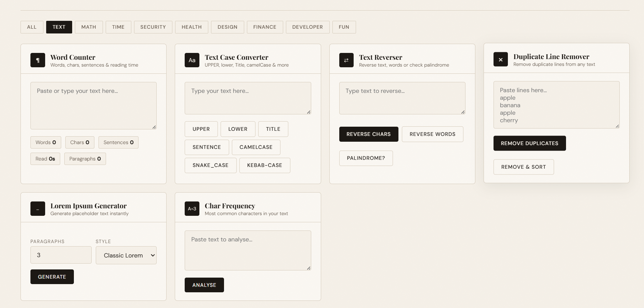
Task: Click the Duplicate Line Remover X icon
Action: [x=500, y=59]
